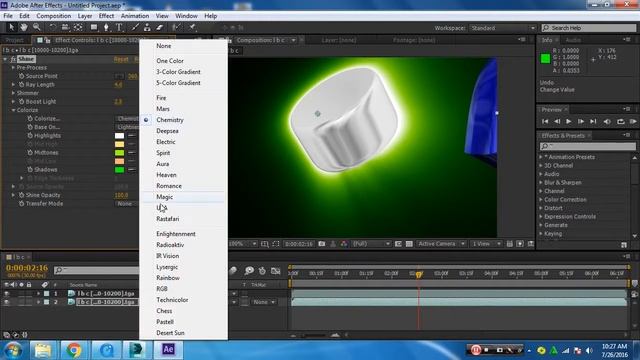The width and height of the screenshot is (640, 360).
Task: Select the Eraser tool
Action: 160,27
